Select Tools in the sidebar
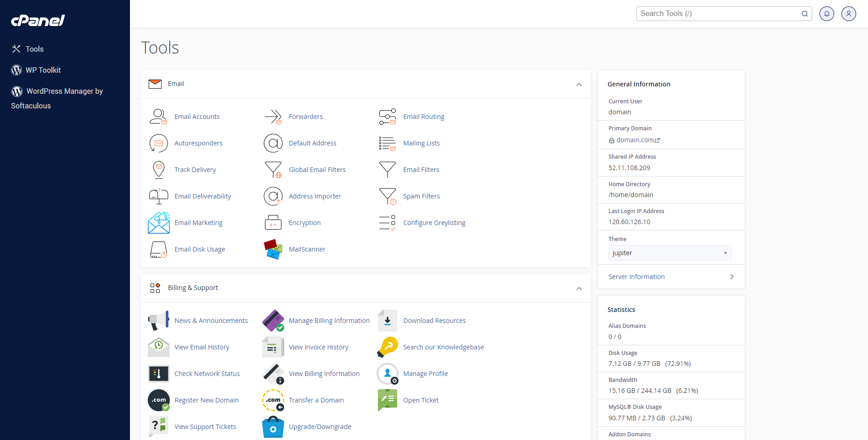This screenshot has height=440, width=868. [x=34, y=49]
